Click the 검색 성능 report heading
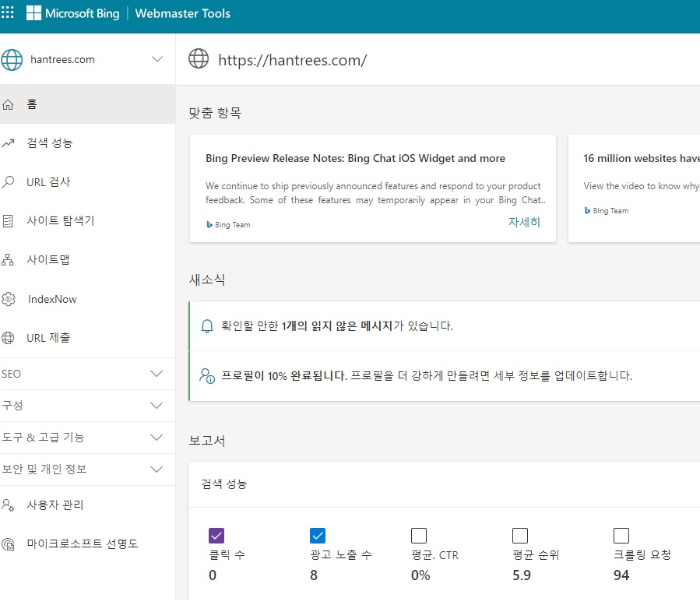This screenshot has width=700, height=600. coord(224,484)
